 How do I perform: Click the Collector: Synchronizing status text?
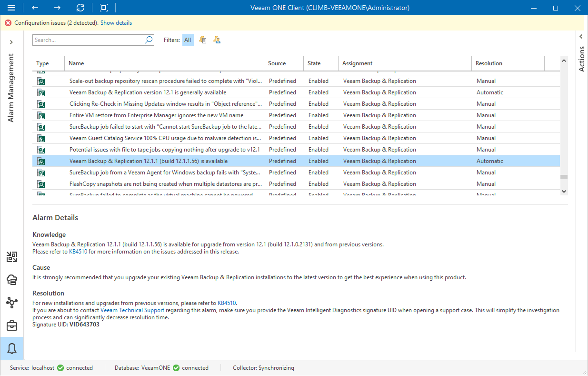pos(263,368)
